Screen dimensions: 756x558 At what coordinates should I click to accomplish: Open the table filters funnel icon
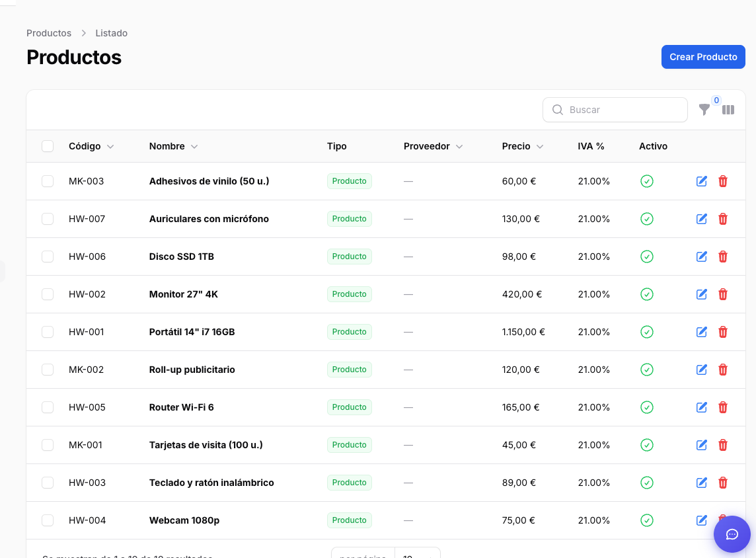704,110
